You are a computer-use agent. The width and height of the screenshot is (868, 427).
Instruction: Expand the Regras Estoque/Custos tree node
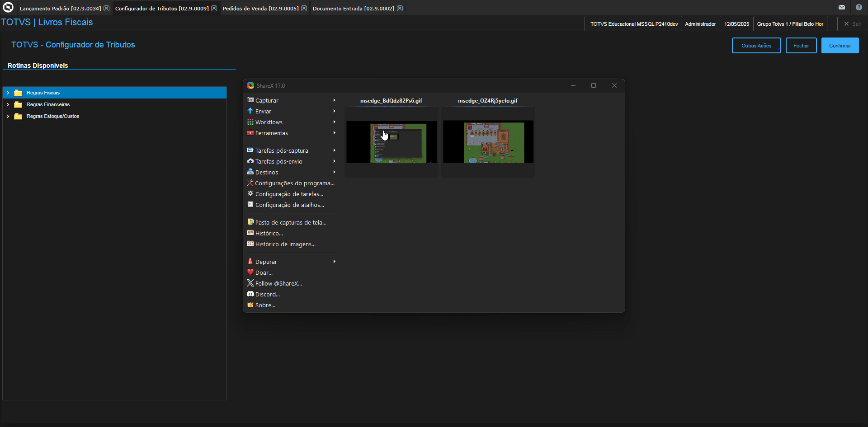[8, 116]
